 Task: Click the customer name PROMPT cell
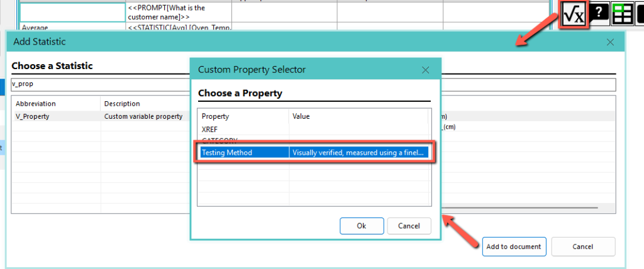coord(179,11)
